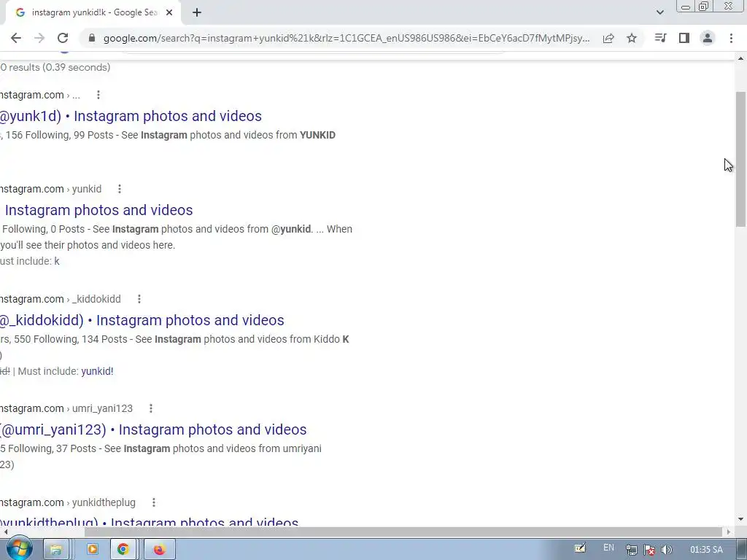Image resolution: width=747 pixels, height=560 pixels.
Task: Open the volume speaker tray icon
Action: point(667,550)
